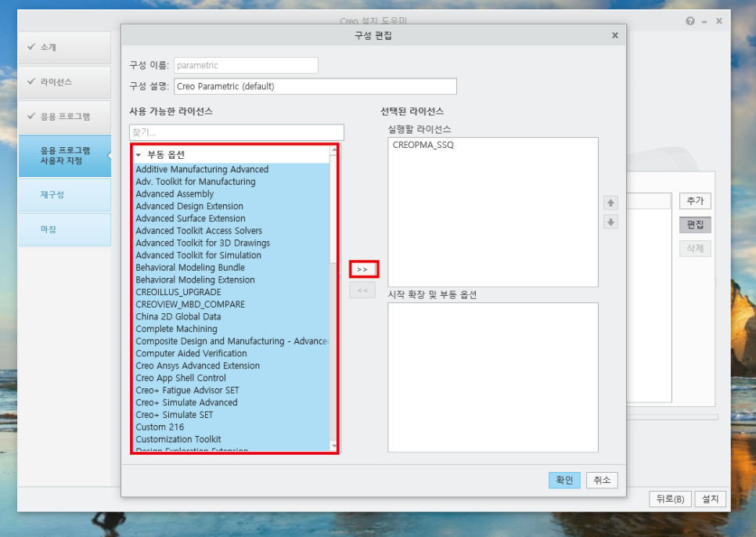The width and height of the screenshot is (756, 537).
Task: Close the 구성 편집 dialog
Action: 614,35
